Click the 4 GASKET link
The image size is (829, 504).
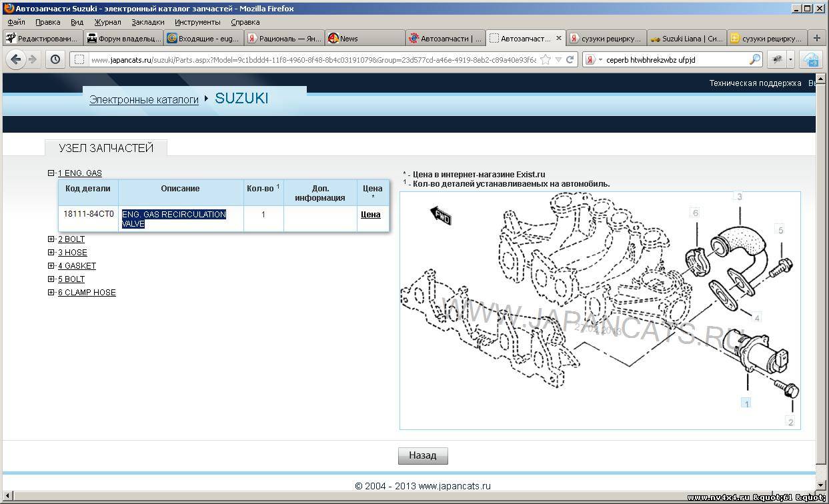[77, 266]
